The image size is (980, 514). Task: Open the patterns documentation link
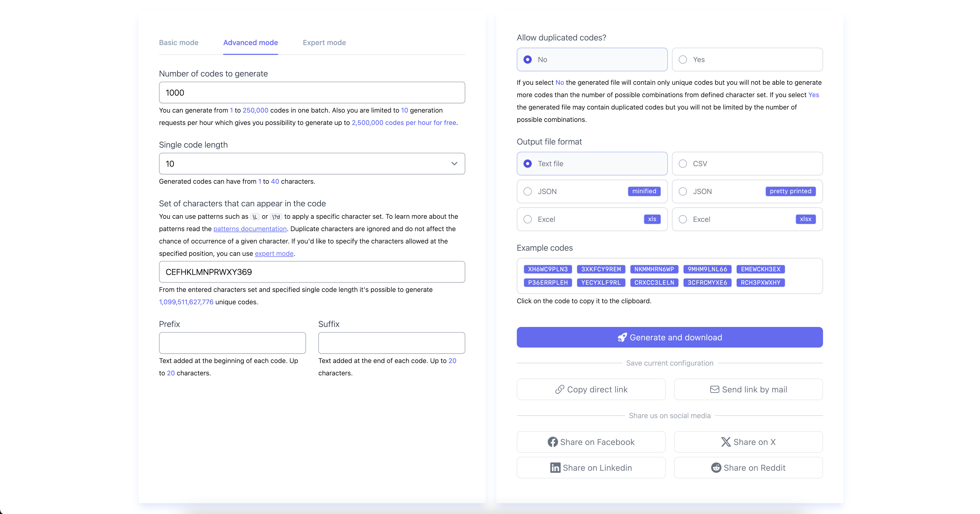pos(250,229)
